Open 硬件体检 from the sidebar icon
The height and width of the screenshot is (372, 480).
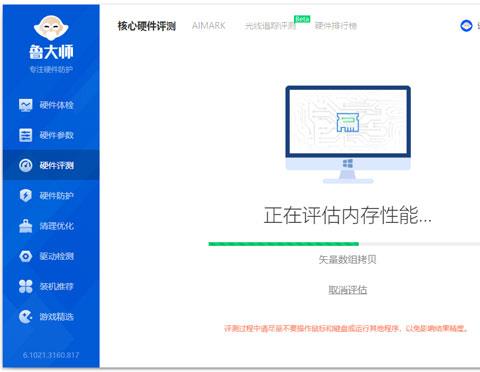click(26, 105)
